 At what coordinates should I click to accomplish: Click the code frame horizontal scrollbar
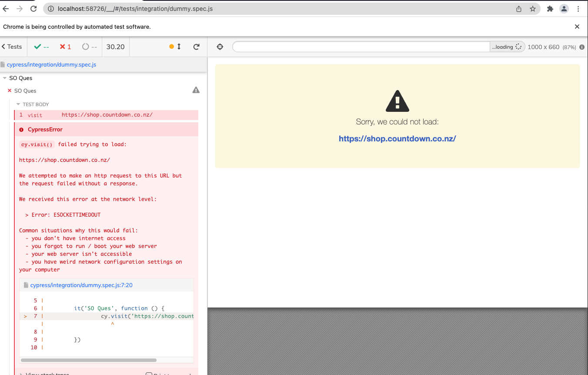(89, 360)
